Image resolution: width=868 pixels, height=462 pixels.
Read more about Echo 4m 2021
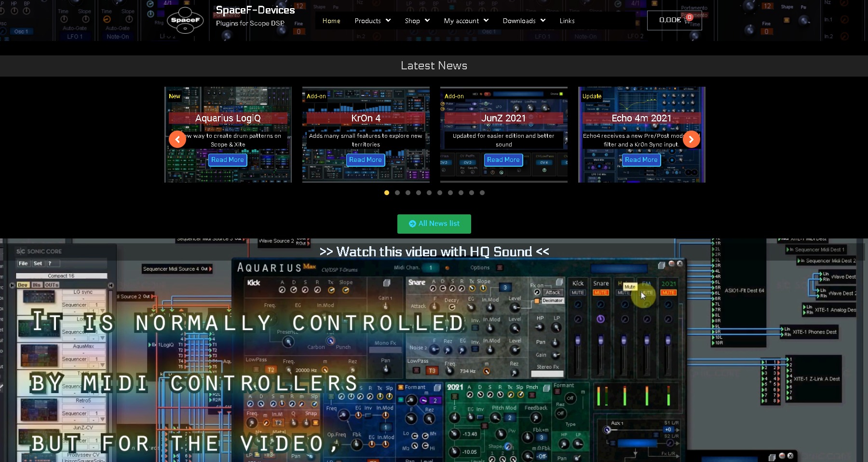(641, 160)
